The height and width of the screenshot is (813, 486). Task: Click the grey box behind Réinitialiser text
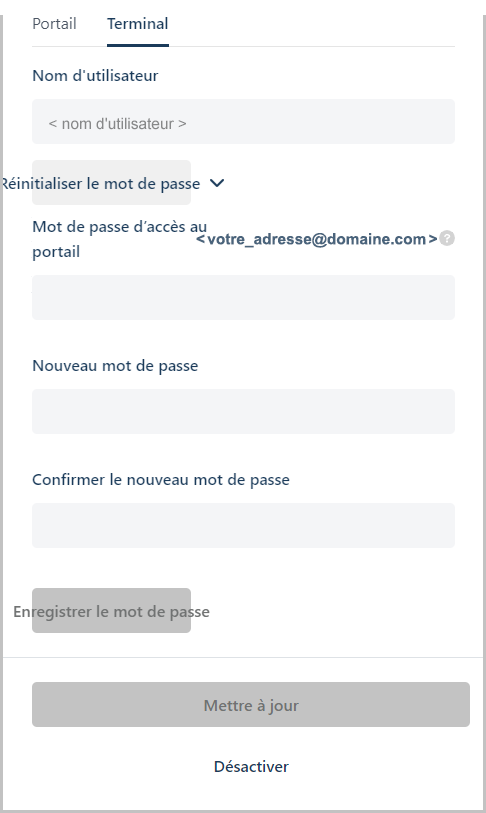click(112, 183)
